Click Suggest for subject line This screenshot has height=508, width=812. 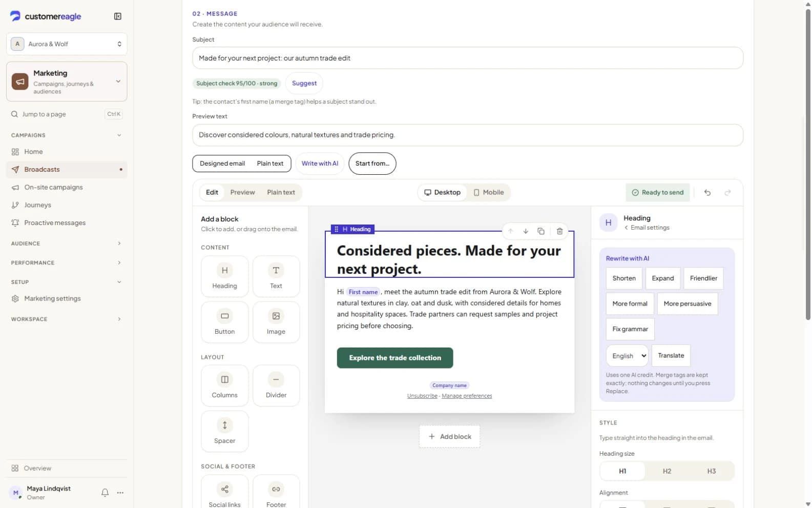304,83
